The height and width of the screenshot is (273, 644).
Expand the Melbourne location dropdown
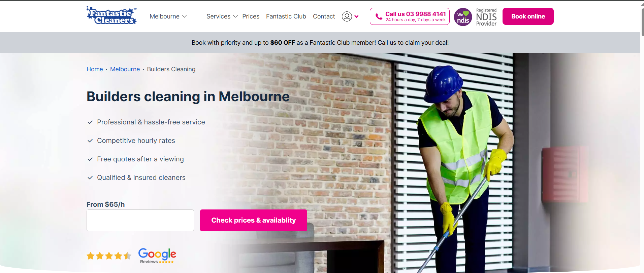[x=168, y=16]
